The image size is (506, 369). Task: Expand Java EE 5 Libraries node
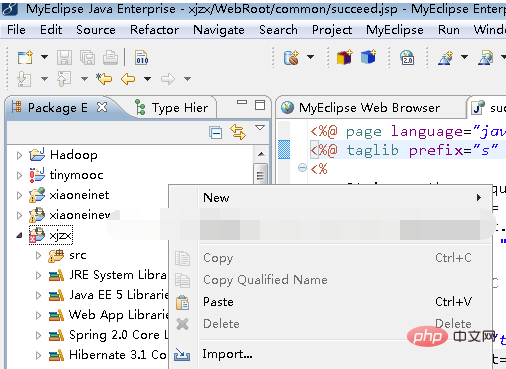tap(39, 295)
